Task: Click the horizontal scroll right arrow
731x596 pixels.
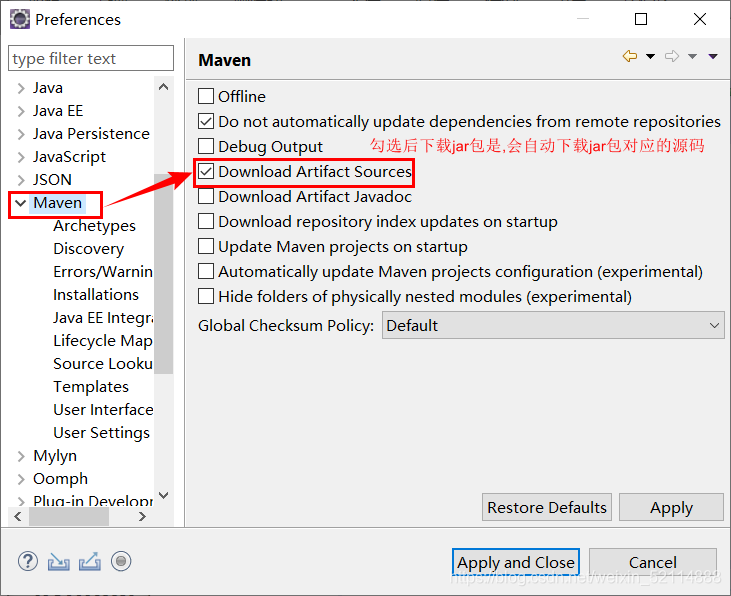Action: click(143, 516)
